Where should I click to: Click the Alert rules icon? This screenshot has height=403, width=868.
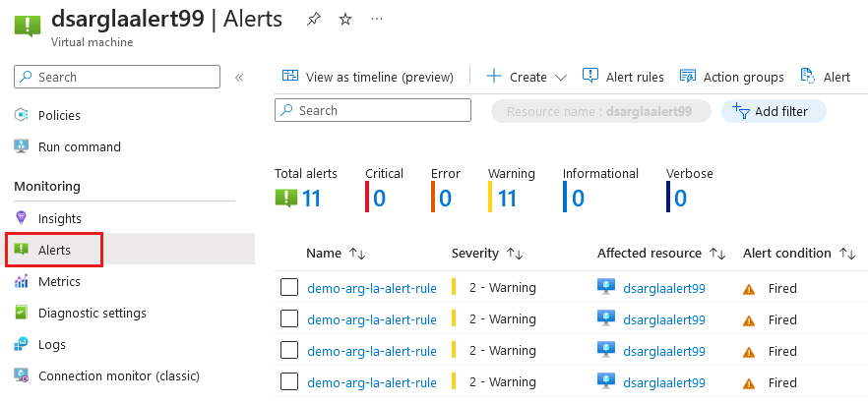tap(590, 76)
